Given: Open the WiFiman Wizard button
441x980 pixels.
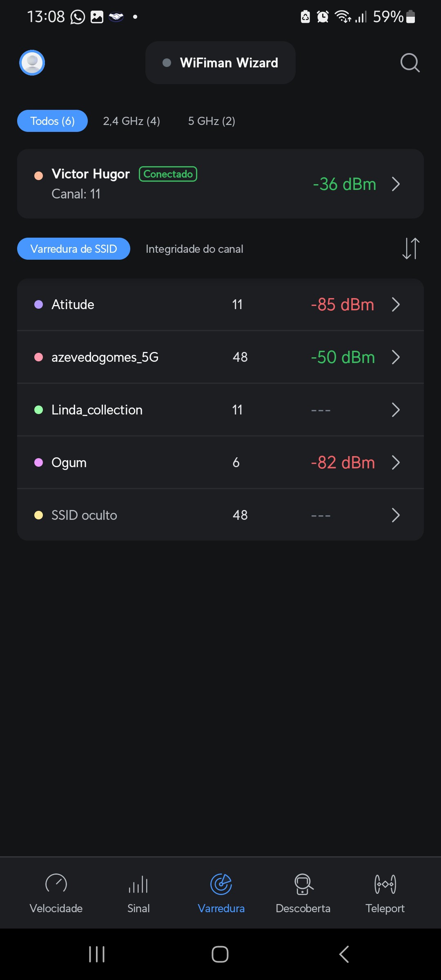Looking at the screenshot, I should (x=220, y=63).
